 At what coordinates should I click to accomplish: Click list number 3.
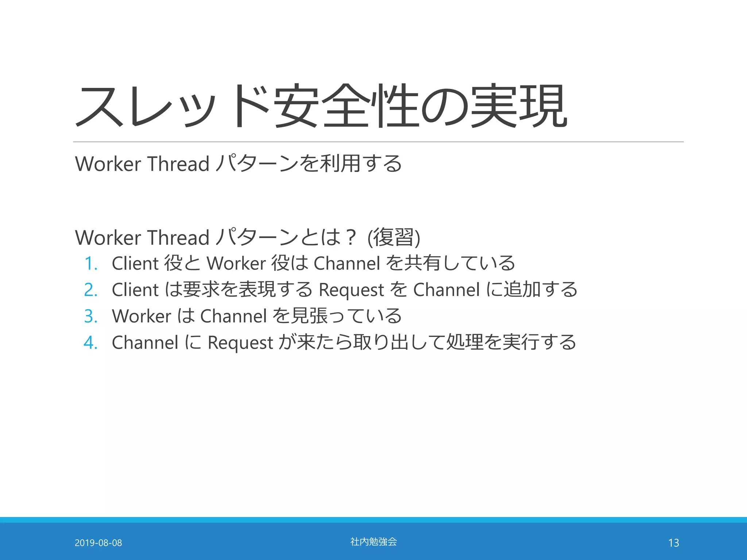[x=91, y=316]
